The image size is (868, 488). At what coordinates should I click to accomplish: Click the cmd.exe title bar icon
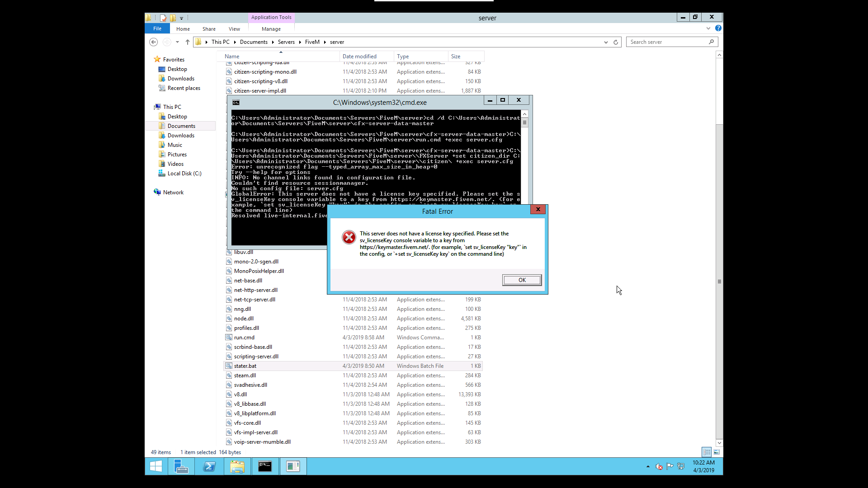[236, 103]
